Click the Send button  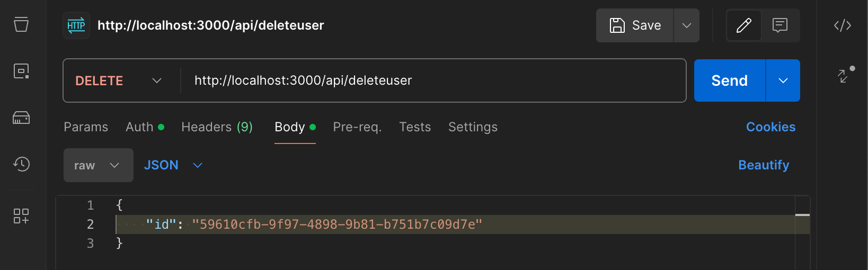pyautogui.click(x=730, y=80)
